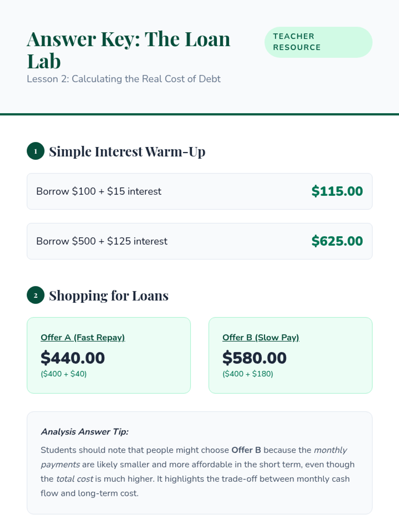The image size is (399, 532).
Task: Click the number 1 section circle icon
Action: coord(36,151)
